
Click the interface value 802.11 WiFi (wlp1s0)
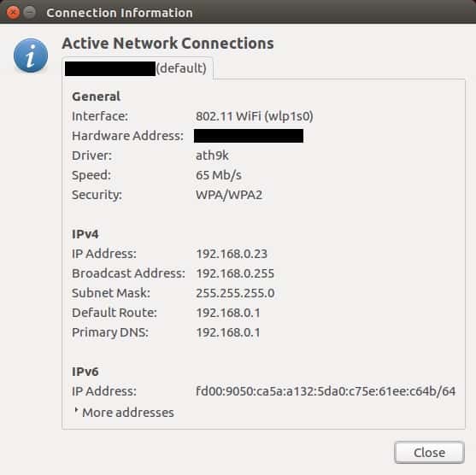[255, 116]
